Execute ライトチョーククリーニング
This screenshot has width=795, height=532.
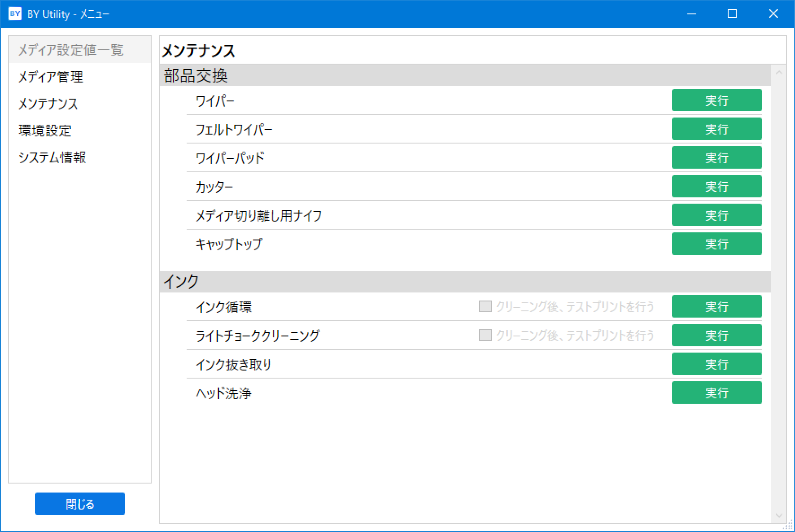pos(716,335)
